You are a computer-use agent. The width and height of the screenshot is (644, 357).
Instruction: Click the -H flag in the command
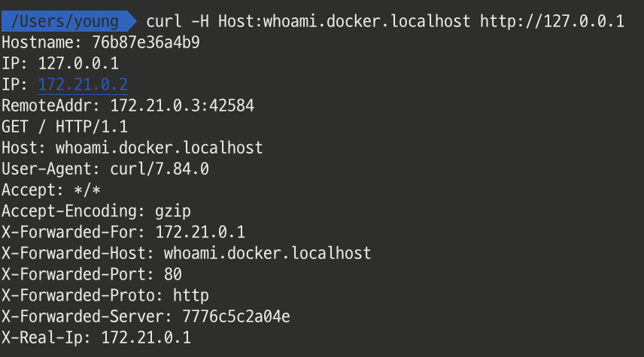pyautogui.click(x=200, y=21)
